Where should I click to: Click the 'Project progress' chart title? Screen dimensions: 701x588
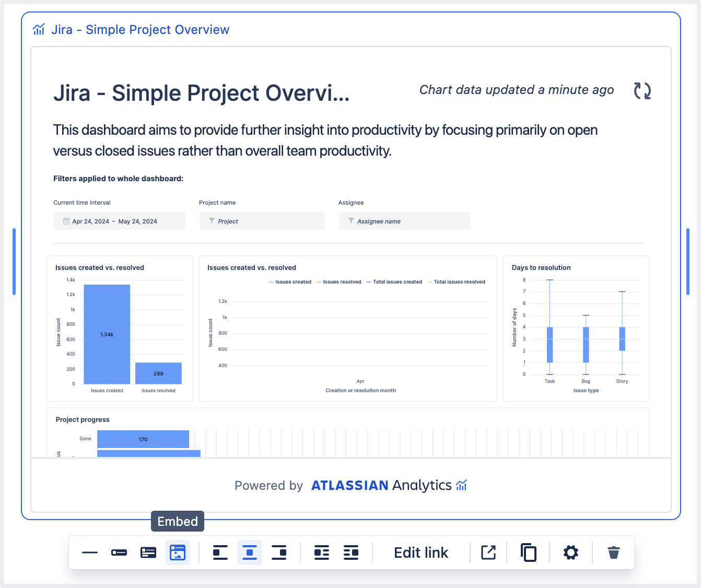83,419
